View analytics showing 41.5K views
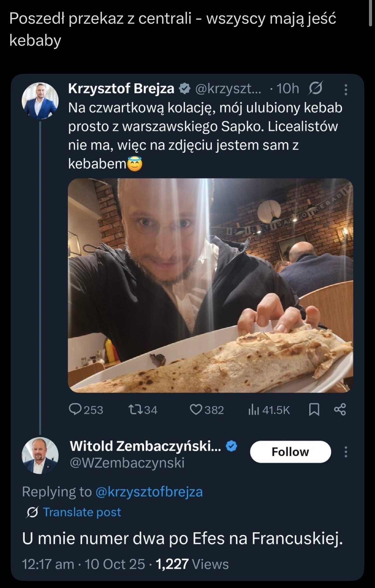Viewport: 375px width, 588px height. click(x=253, y=410)
